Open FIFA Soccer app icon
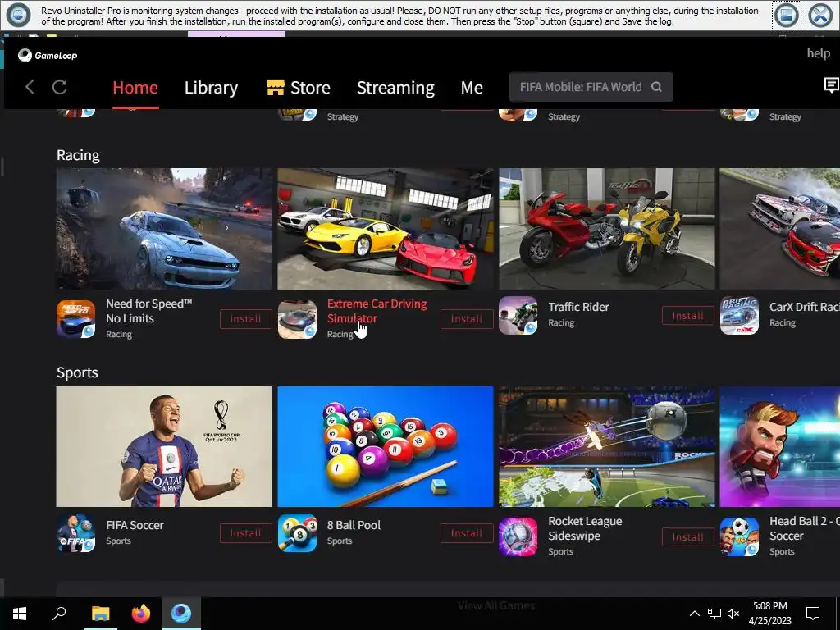 [76, 533]
